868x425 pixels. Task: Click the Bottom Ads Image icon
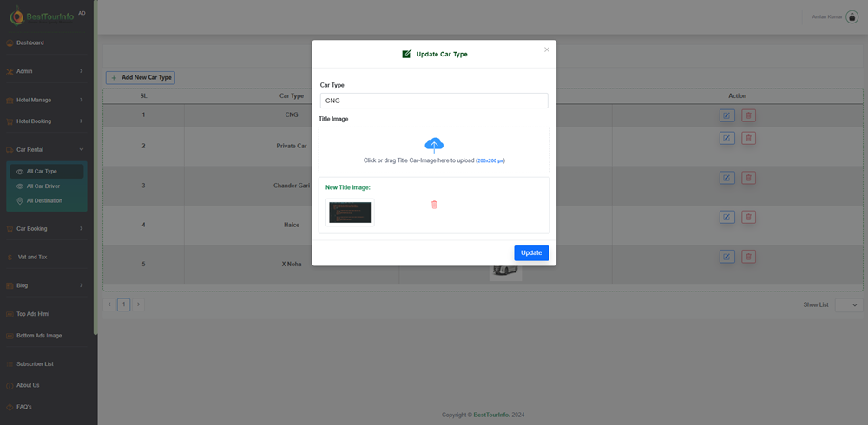pos(10,336)
